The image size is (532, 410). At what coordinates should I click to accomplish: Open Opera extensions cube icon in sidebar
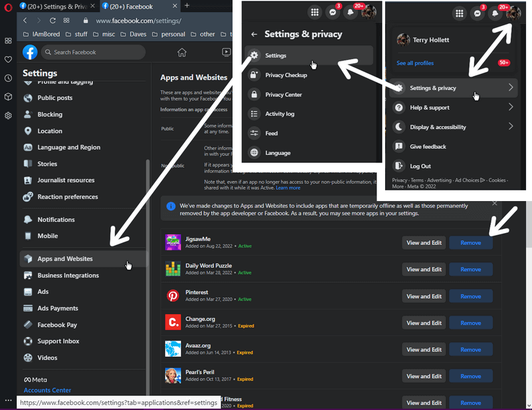pos(8,97)
